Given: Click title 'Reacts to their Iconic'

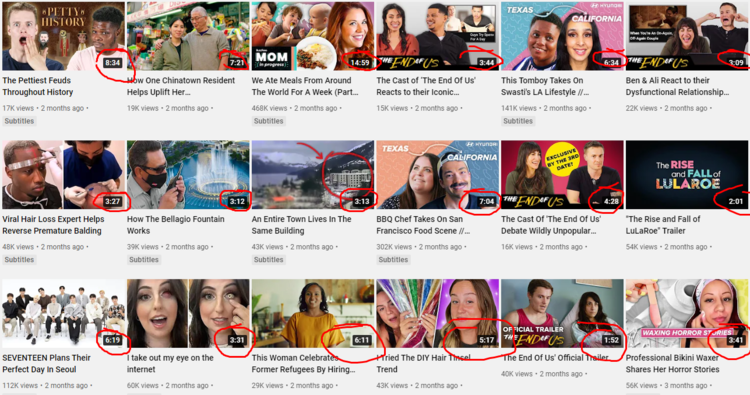Looking at the screenshot, I should point(426,86).
